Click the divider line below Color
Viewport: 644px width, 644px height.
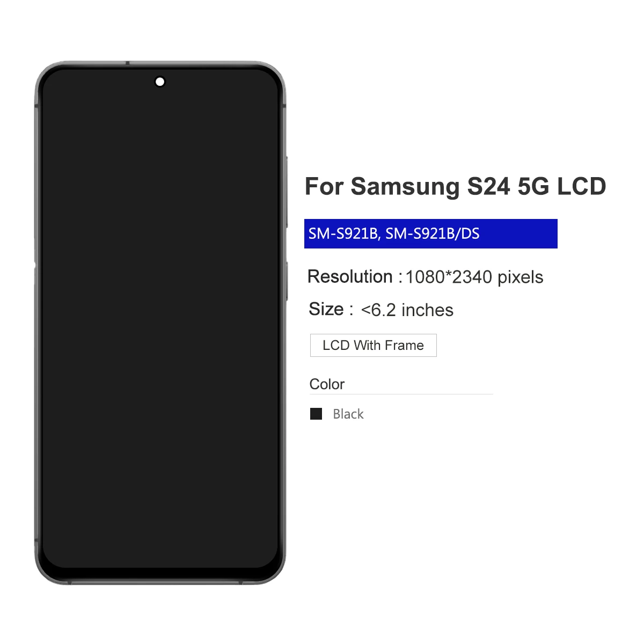click(401, 394)
